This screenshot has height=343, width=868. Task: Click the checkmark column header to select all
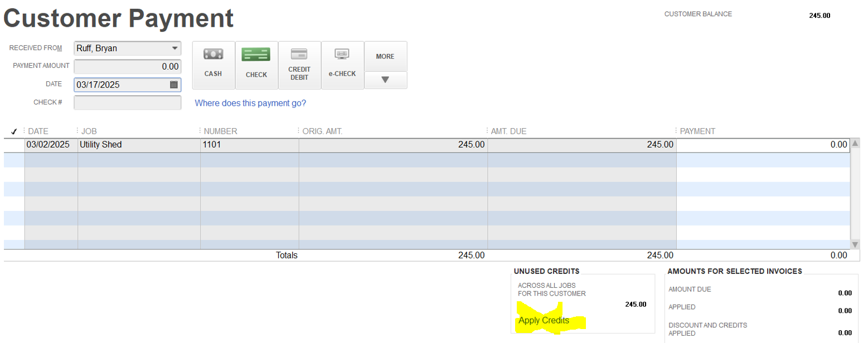(14, 131)
